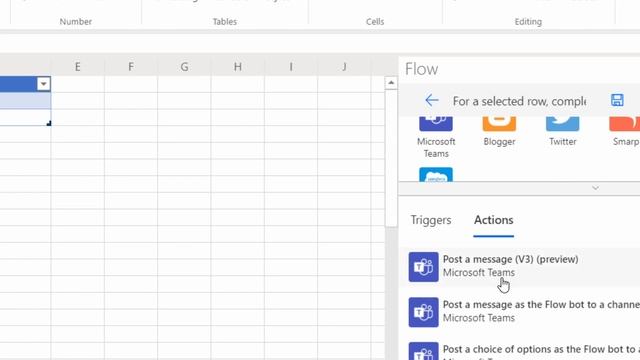Screen dimensions: 640x360
Task: Choose Post a message (V3) (preview) action
Action: point(519,267)
